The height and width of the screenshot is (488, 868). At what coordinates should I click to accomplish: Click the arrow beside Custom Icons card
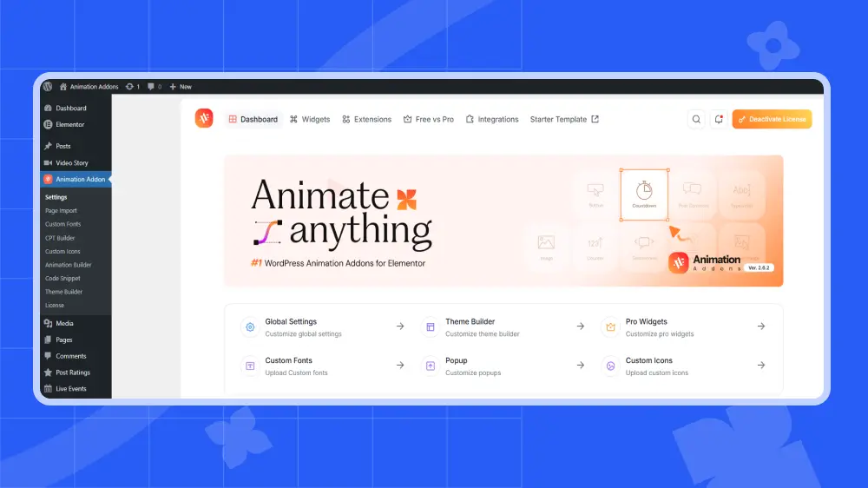click(761, 365)
